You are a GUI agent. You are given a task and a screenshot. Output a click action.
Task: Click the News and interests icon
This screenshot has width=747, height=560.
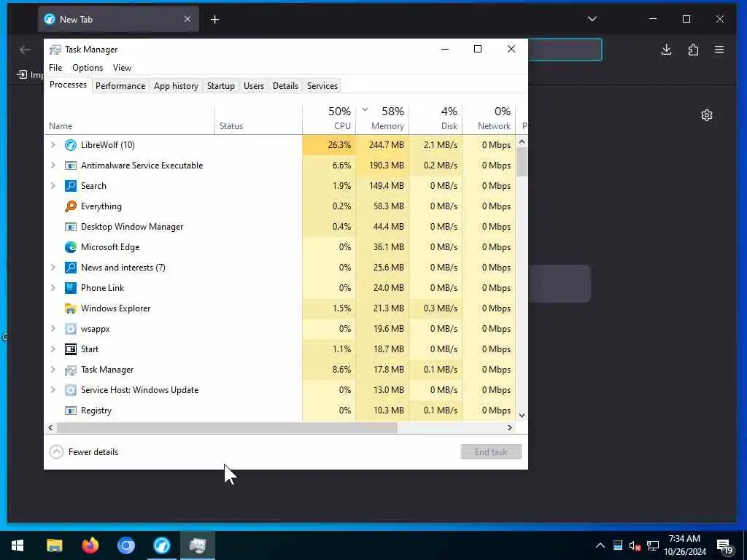tap(71, 268)
